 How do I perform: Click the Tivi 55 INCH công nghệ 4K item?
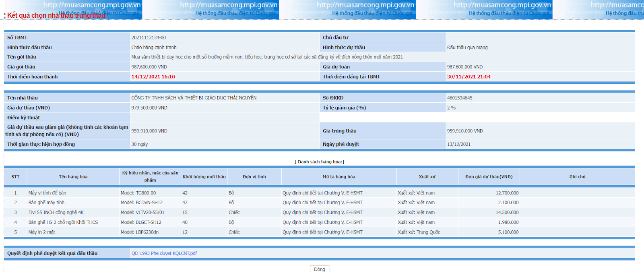tap(56, 212)
